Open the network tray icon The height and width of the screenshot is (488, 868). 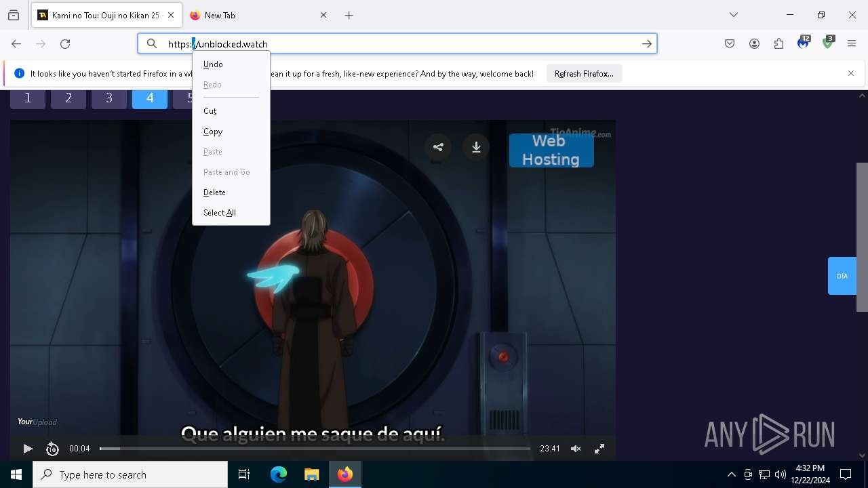point(764,474)
